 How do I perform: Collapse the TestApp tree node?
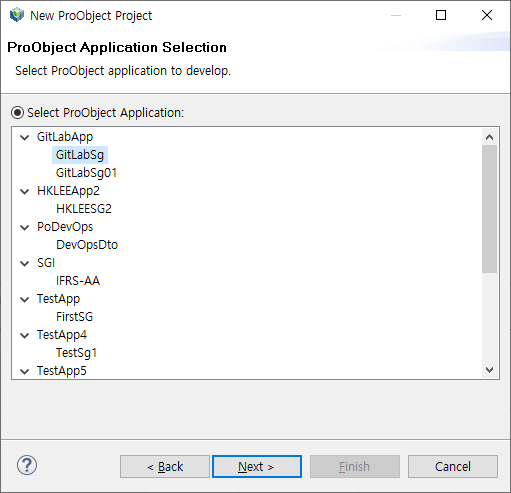[x=25, y=299]
